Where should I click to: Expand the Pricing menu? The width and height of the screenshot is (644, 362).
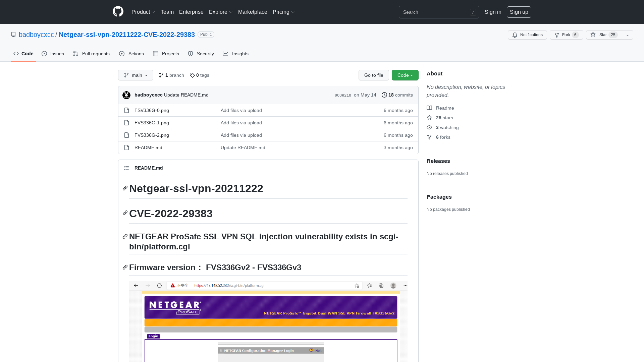(284, 12)
